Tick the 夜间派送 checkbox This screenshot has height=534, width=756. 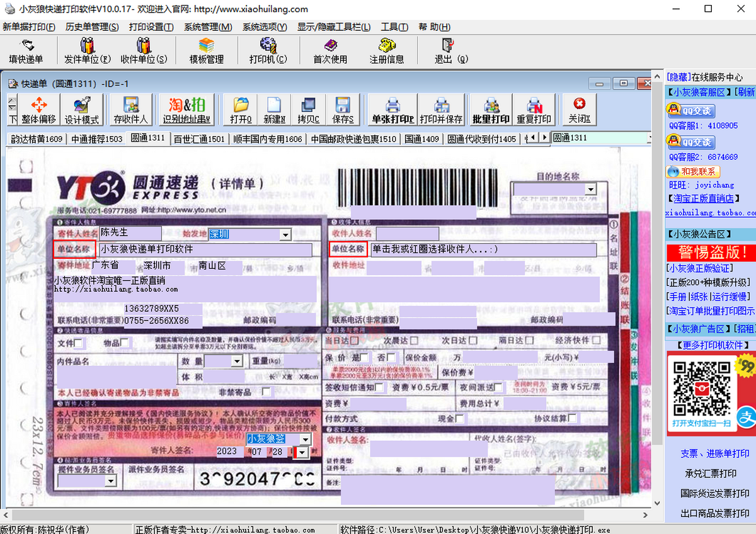tap(498, 387)
